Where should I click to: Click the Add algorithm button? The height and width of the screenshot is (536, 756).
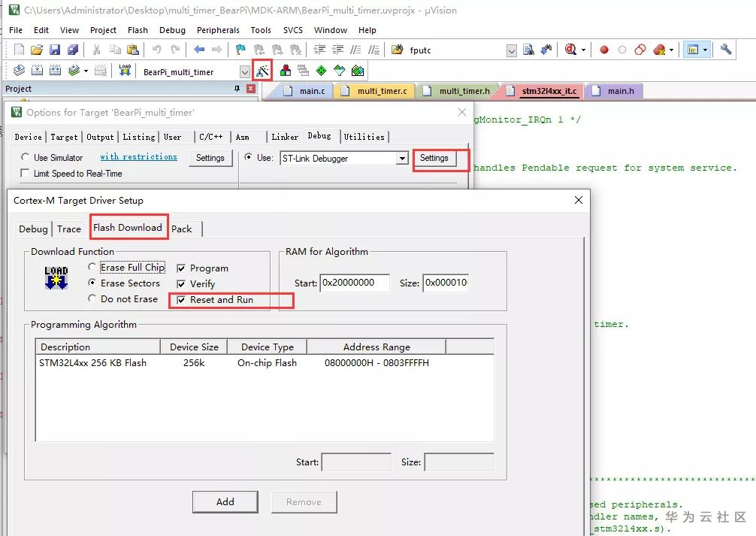(225, 501)
